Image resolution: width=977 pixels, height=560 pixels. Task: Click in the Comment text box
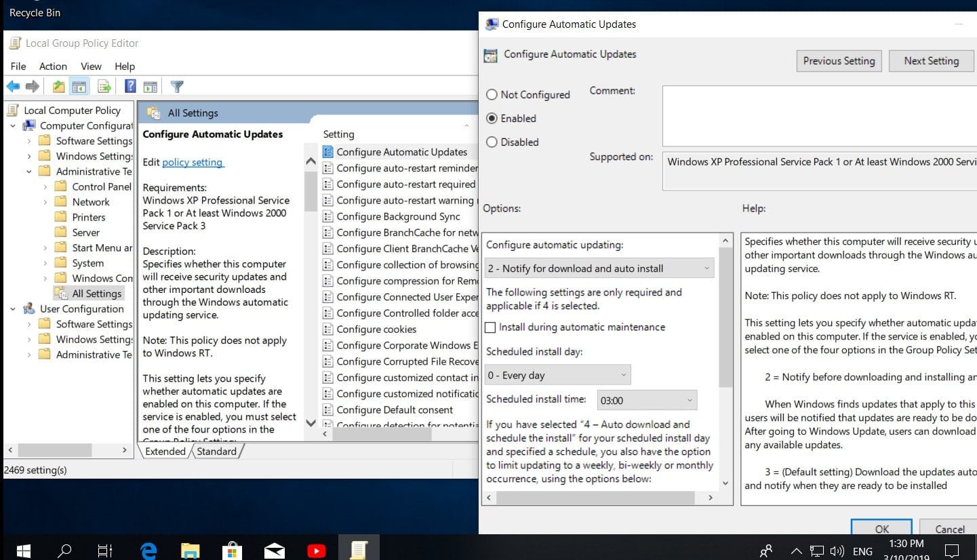click(x=820, y=115)
